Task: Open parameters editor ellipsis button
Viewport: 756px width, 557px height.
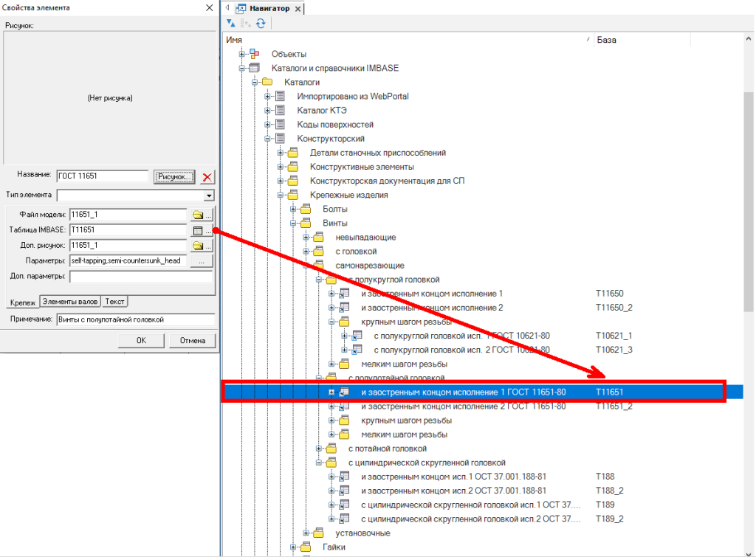Action: 201,260
